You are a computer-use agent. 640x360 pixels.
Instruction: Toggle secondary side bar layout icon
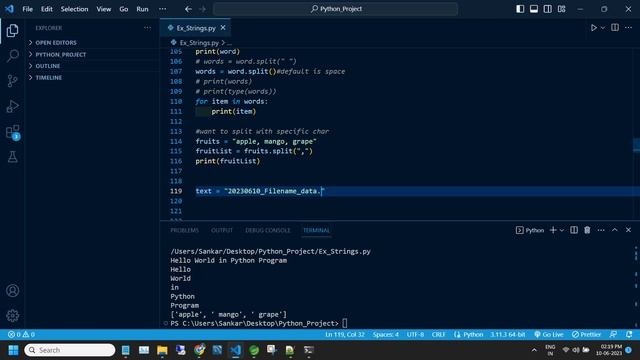(548, 9)
